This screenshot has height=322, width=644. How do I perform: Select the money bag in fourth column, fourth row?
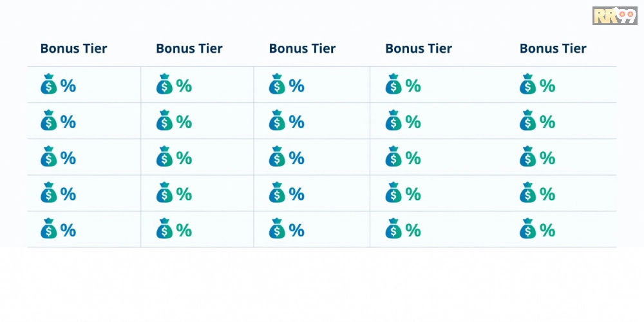pyautogui.click(x=393, y=193)
